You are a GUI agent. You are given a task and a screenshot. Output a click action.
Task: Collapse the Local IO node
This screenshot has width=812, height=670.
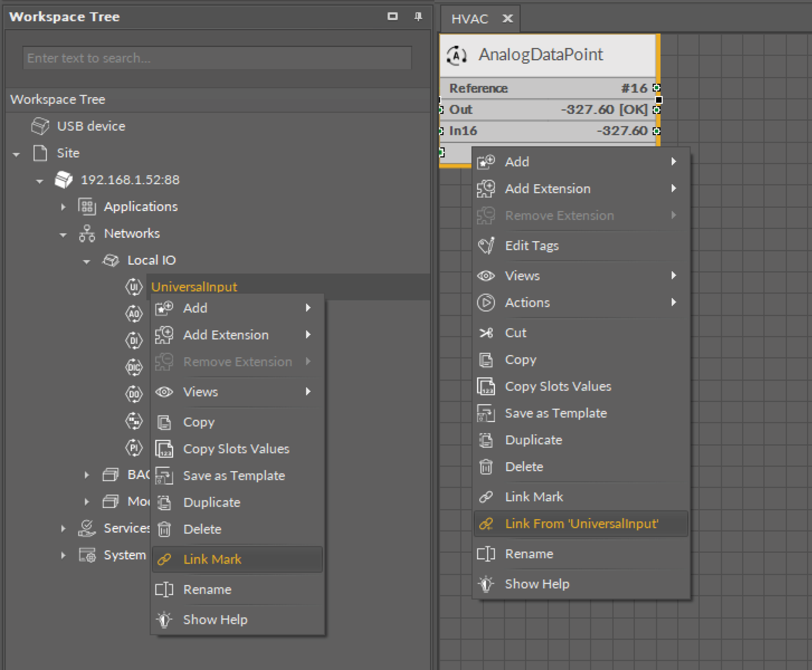[x=86, y=261]
